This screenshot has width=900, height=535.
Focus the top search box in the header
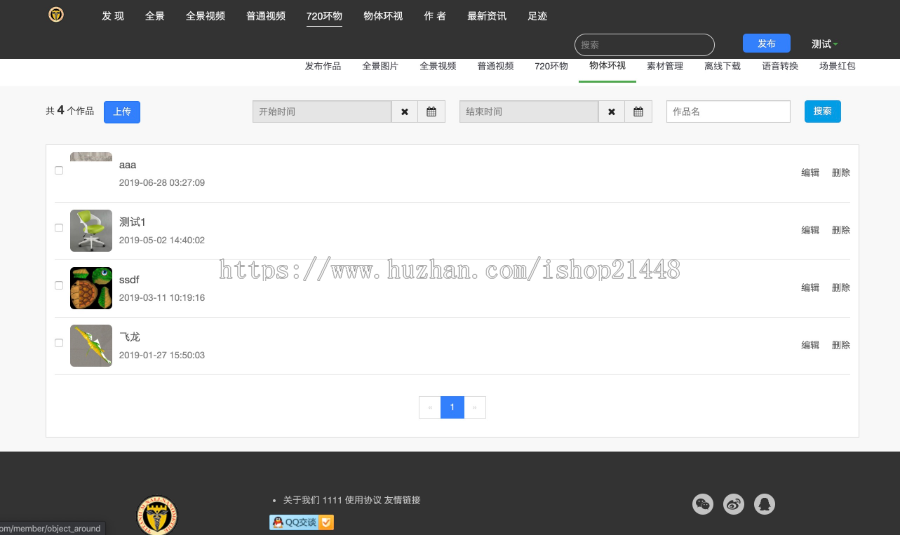(644, 45)
